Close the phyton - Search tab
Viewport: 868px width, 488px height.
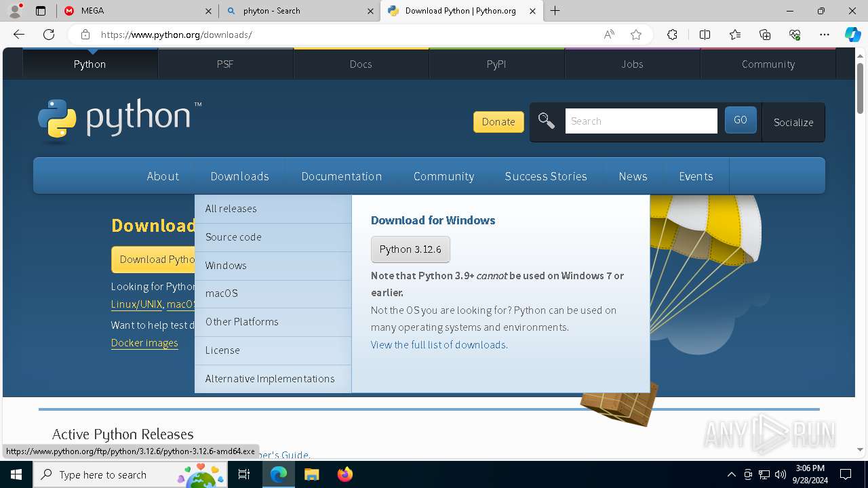371,11
